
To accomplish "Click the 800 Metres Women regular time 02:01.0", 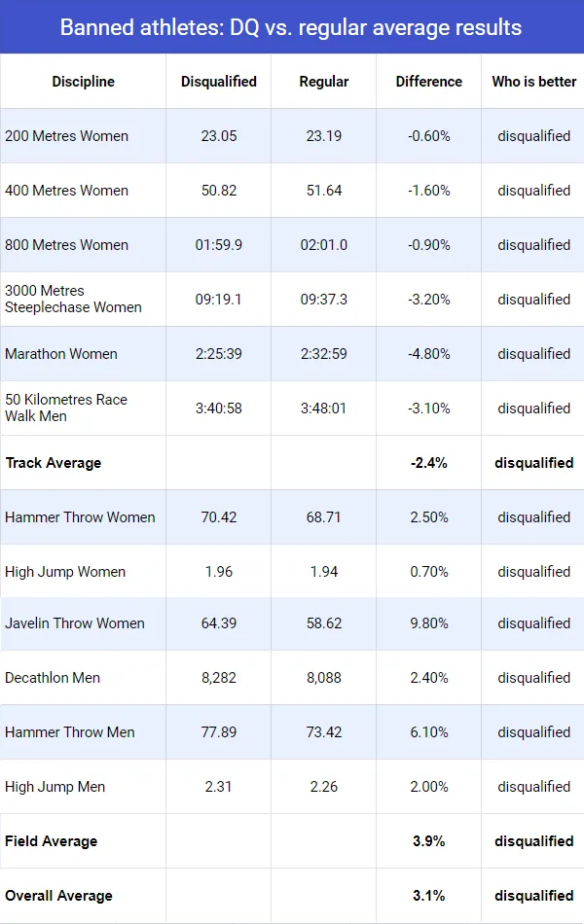I will coord(324,245).
